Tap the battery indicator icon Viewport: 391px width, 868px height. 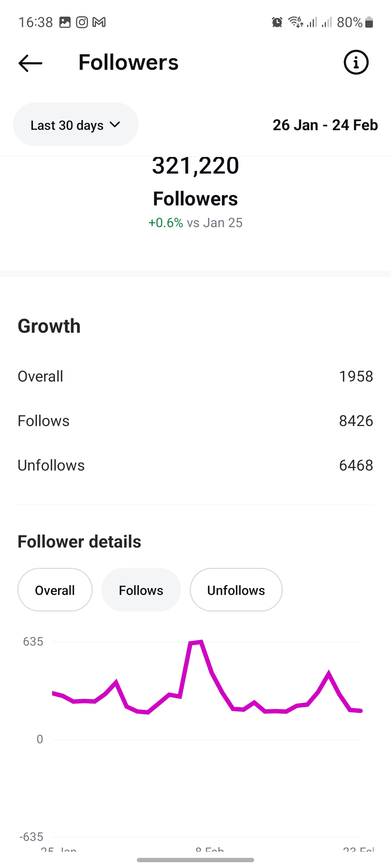pos(369,22)
